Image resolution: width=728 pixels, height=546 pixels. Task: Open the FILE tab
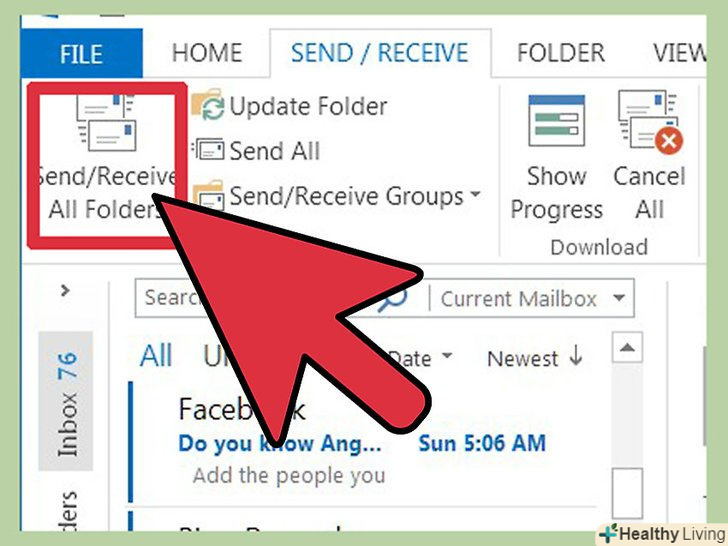(x=81, y=53)
